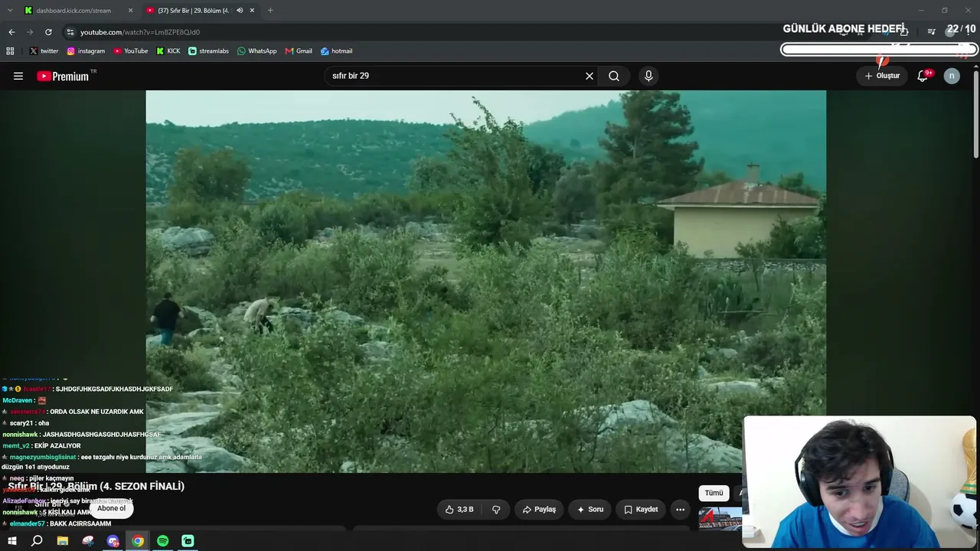Open Spotify from the taskbar
980x551 pixels.
163,541
